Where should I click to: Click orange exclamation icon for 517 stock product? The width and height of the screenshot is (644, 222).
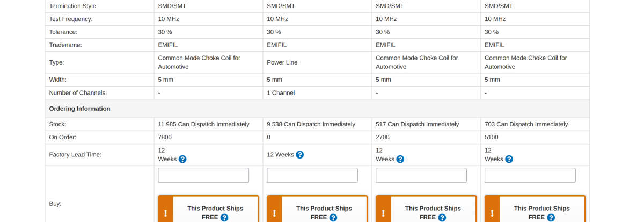coord(383,213)
